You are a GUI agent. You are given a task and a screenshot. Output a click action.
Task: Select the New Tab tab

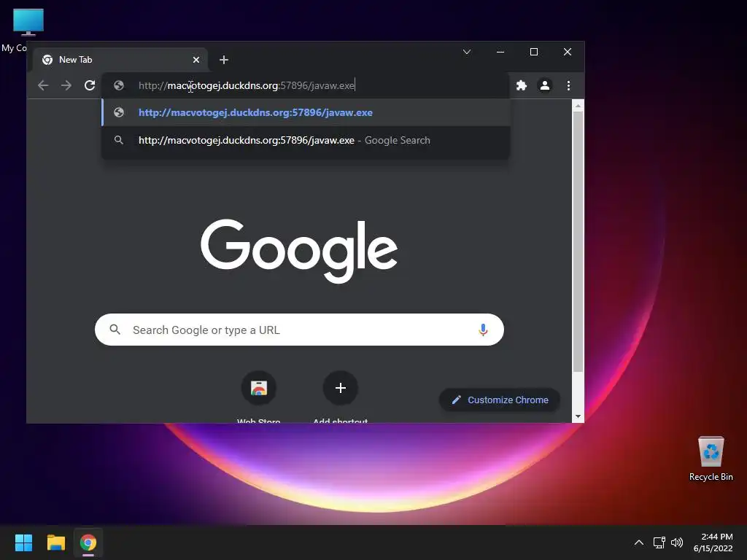tap(120, 60)
